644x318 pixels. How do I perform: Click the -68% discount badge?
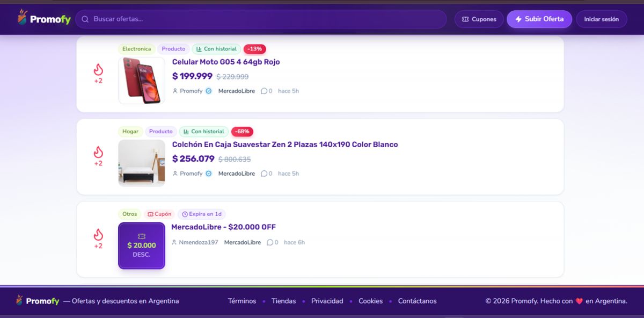click(x=243, y=132)
